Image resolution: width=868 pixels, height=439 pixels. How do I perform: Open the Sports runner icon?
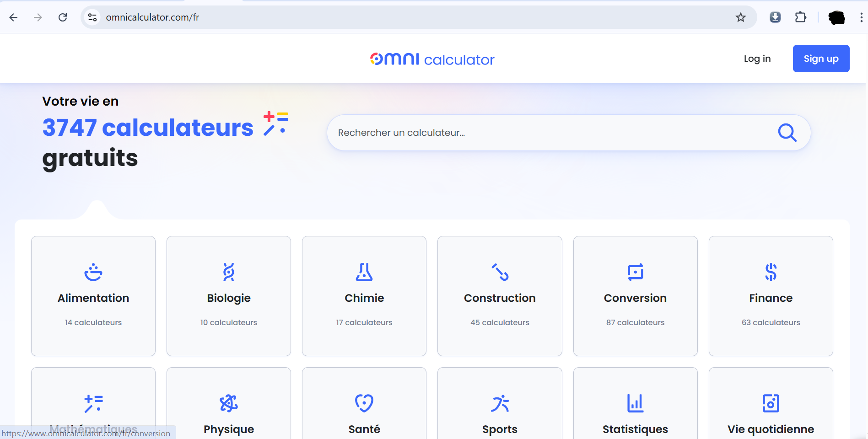click(x=500, y=403)
